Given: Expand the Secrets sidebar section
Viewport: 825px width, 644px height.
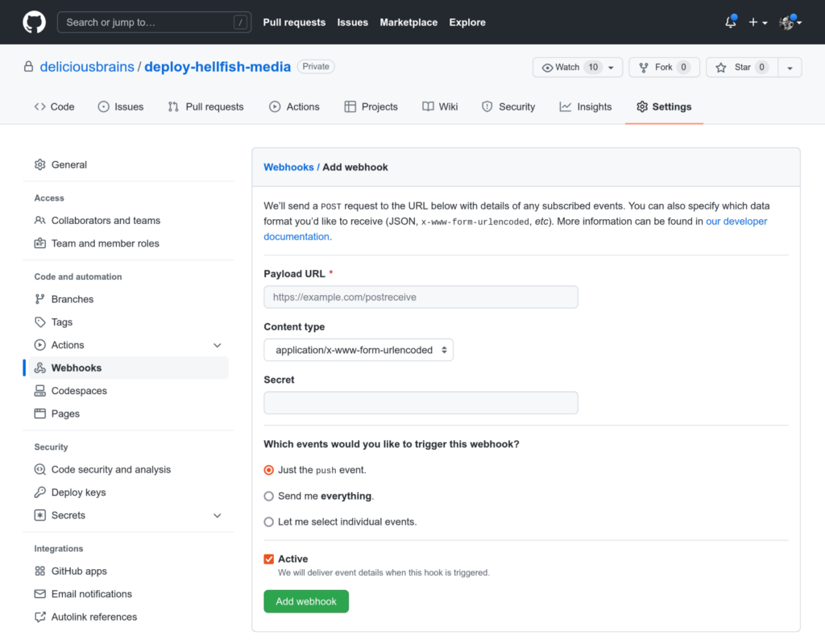Looking at the screenshot, I should [x=217, y=515].
